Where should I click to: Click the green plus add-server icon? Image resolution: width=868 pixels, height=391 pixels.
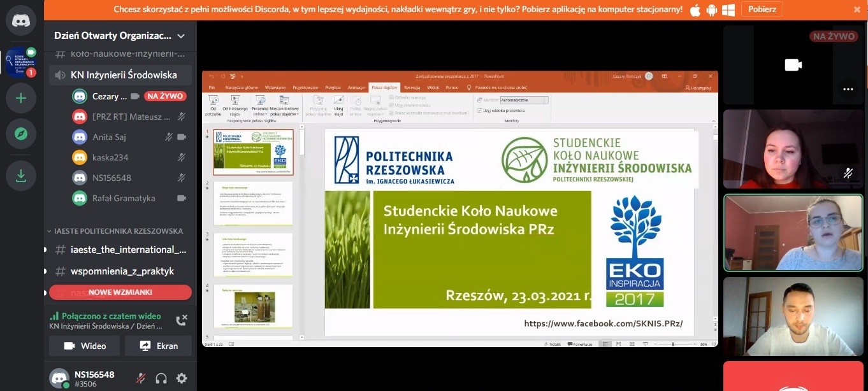click(x=21, y=98)
